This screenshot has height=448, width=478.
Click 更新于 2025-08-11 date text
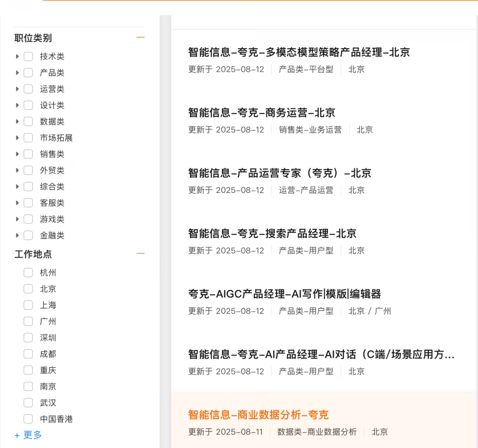(225, 432)
